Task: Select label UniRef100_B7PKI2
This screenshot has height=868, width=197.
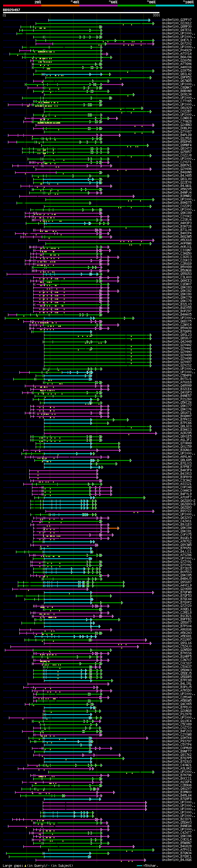Action: click(x=176, y=419)
